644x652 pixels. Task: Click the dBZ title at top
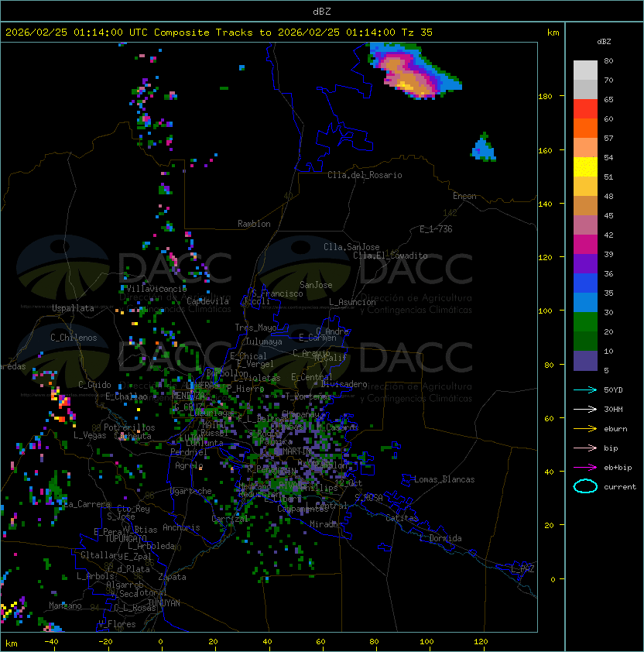coord(322,12)
